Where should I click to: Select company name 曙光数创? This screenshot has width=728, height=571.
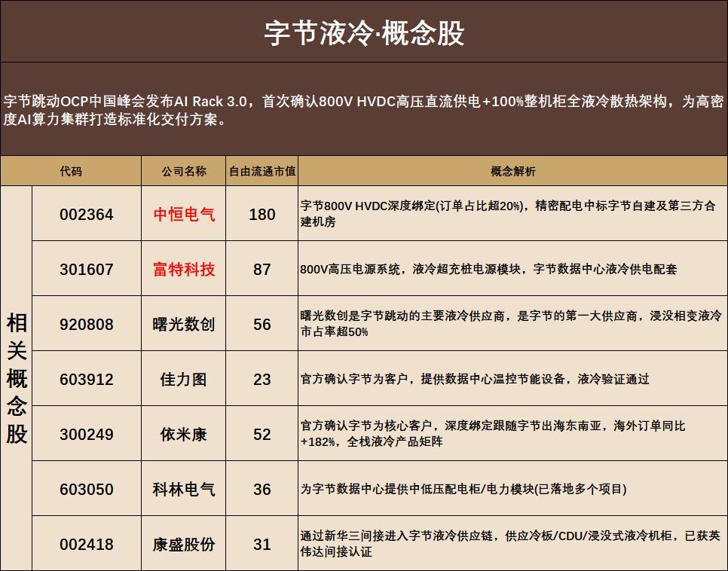[184, 324]
